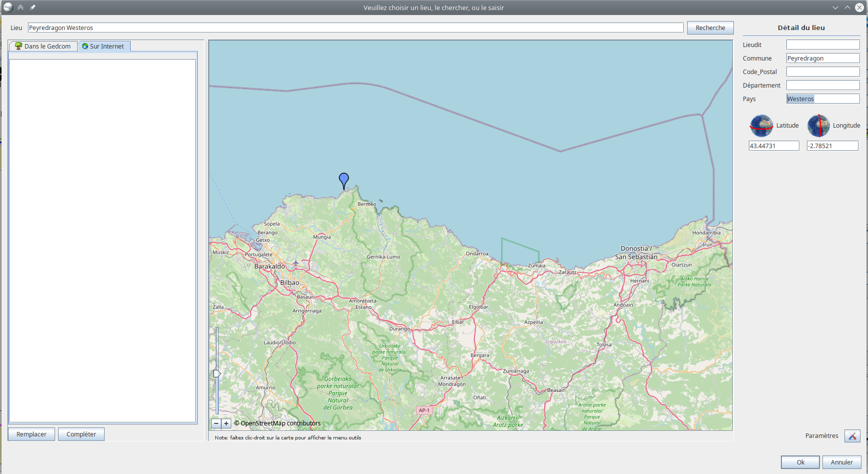The image size is (868, 474).
Task: Click Zarautz label on the map
Action: 568,272
